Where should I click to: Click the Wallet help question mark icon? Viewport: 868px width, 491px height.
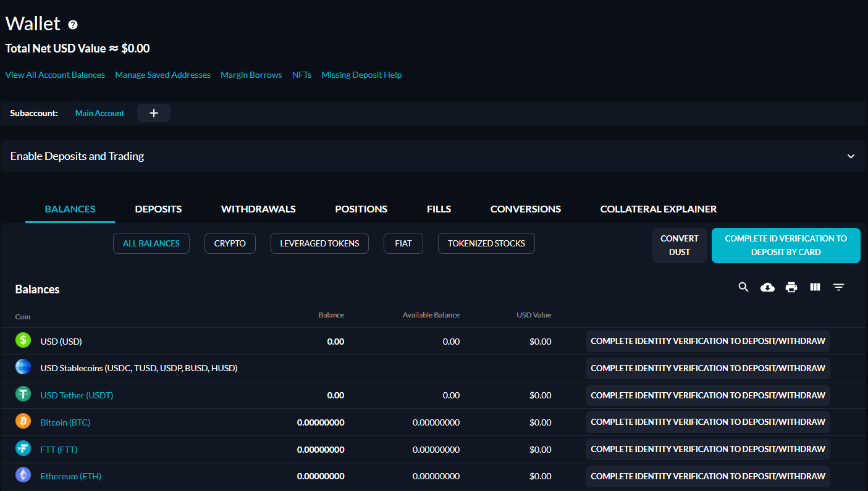coord(73,25)
